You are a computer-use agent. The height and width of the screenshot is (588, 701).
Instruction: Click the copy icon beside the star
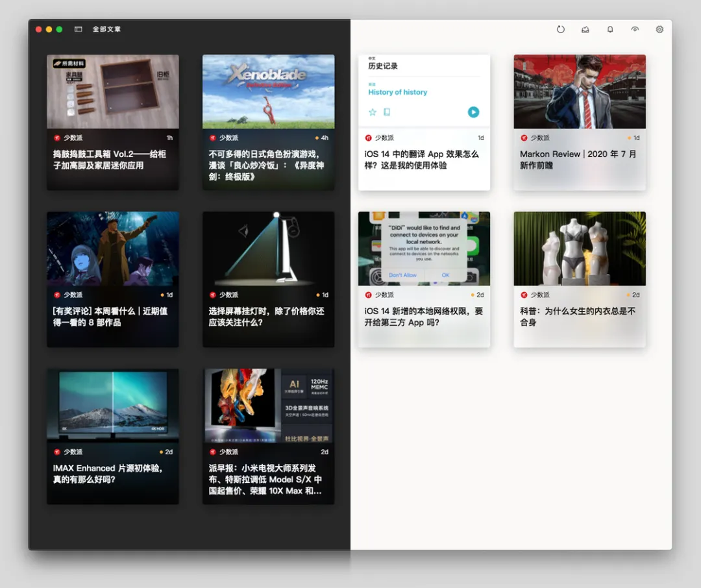[387, 112]
